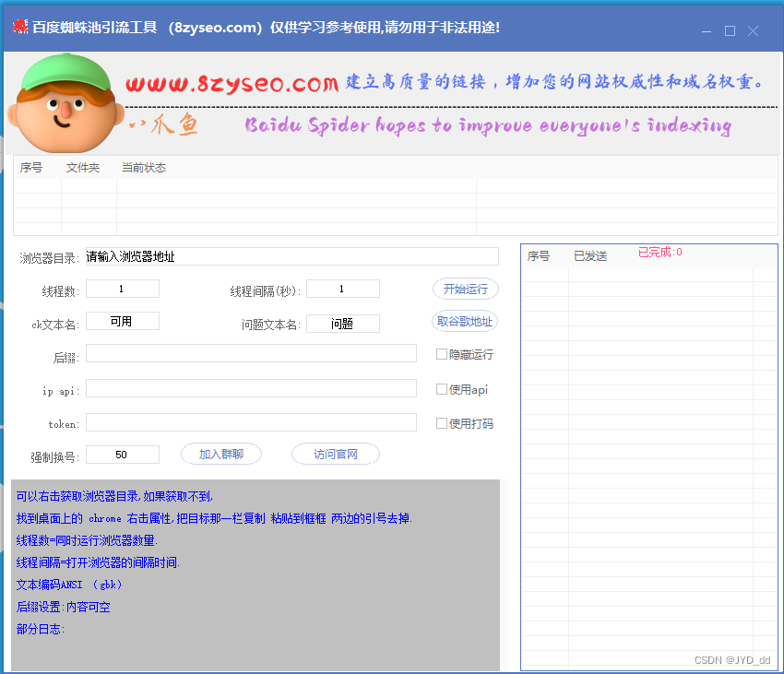The height and width of the screenshot is (674, 784).
Task: Click the red app icon in title bar
Action: 20,27
